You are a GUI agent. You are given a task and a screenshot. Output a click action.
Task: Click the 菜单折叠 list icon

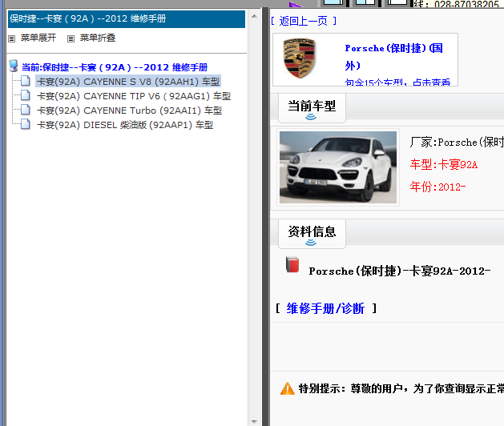(71, 39)
